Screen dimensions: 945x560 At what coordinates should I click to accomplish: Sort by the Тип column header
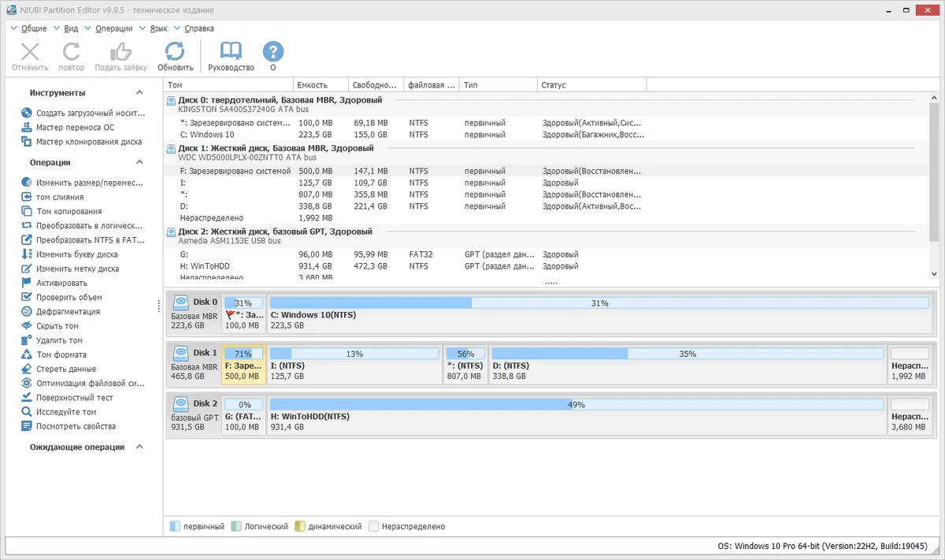[498, 85]
